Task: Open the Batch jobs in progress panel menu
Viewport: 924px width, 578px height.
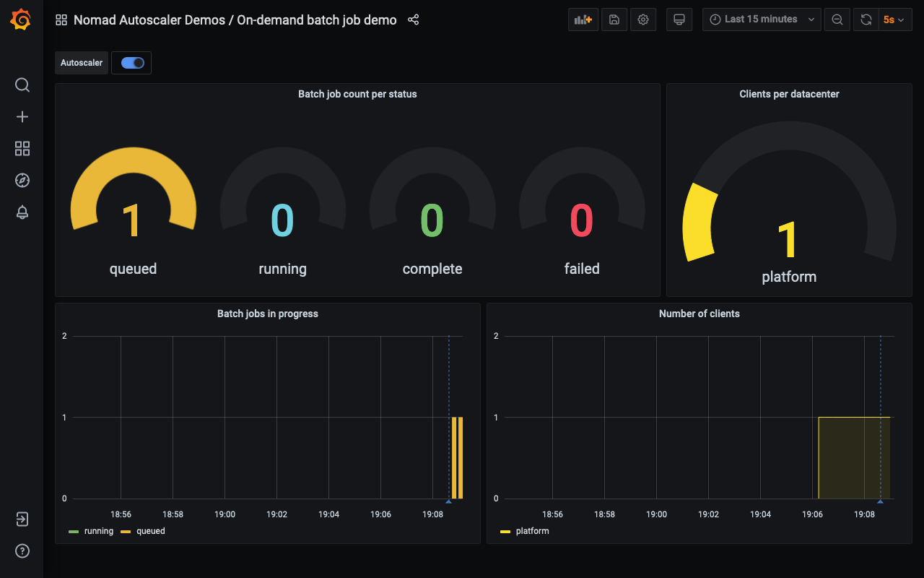Action: pos(268,314)
